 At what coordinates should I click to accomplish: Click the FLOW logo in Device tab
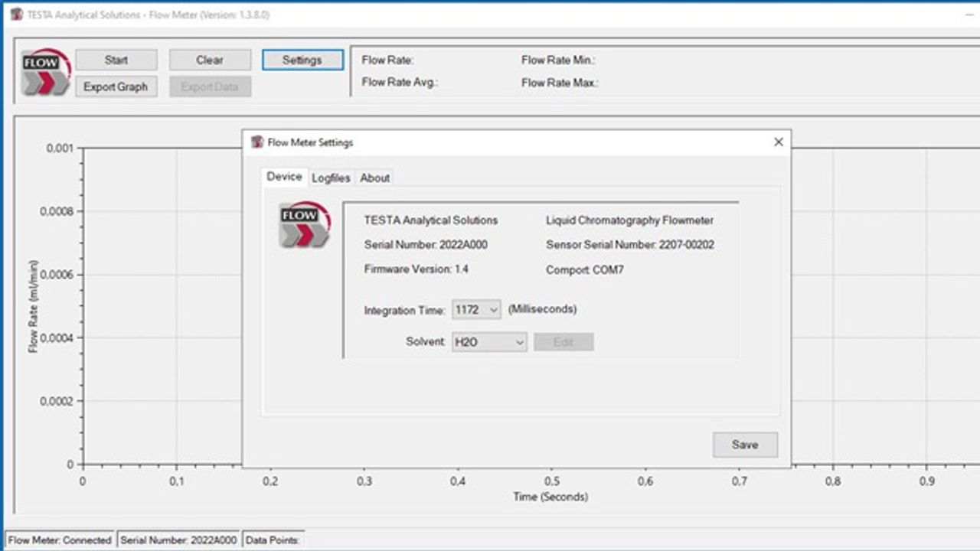305,225
